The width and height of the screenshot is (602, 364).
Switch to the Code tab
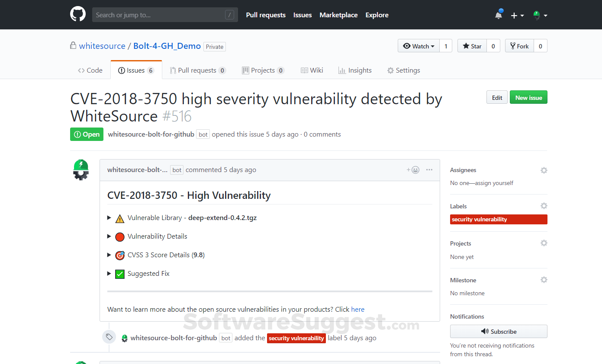click(x=90, y=70)
